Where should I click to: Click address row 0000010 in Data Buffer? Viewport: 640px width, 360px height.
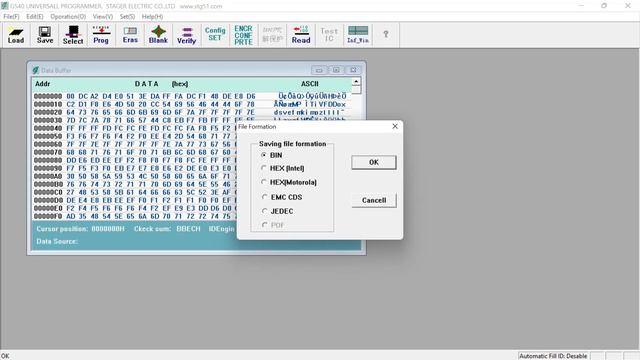(48, 104)
